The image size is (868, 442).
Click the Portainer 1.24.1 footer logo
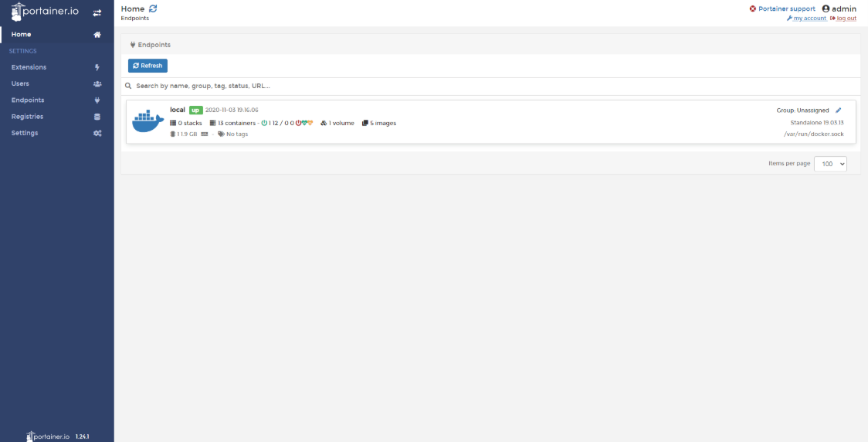coord(49,437)
